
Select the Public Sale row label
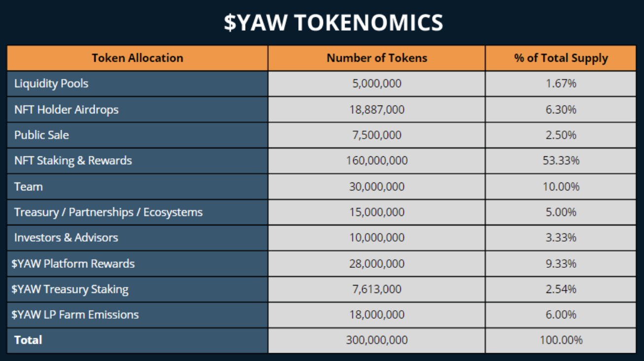pos(41,135)
